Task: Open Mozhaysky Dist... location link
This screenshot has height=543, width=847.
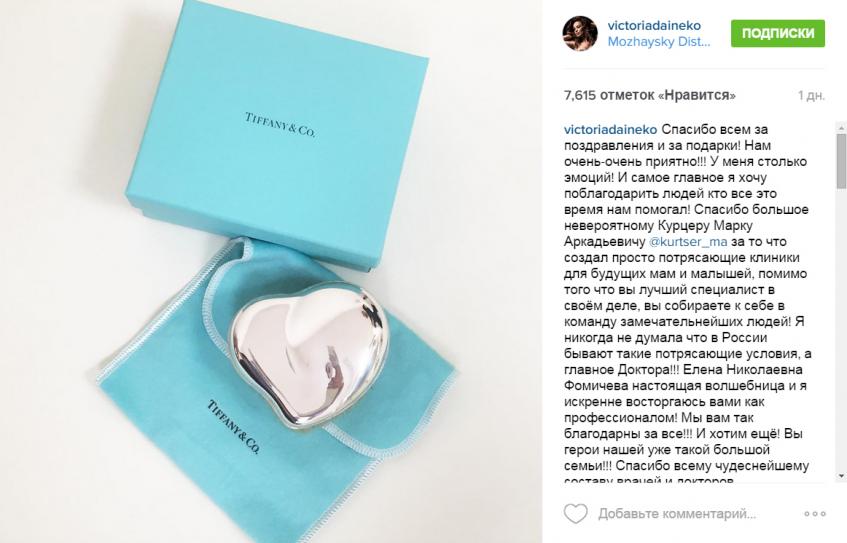Action: point(658,42)
